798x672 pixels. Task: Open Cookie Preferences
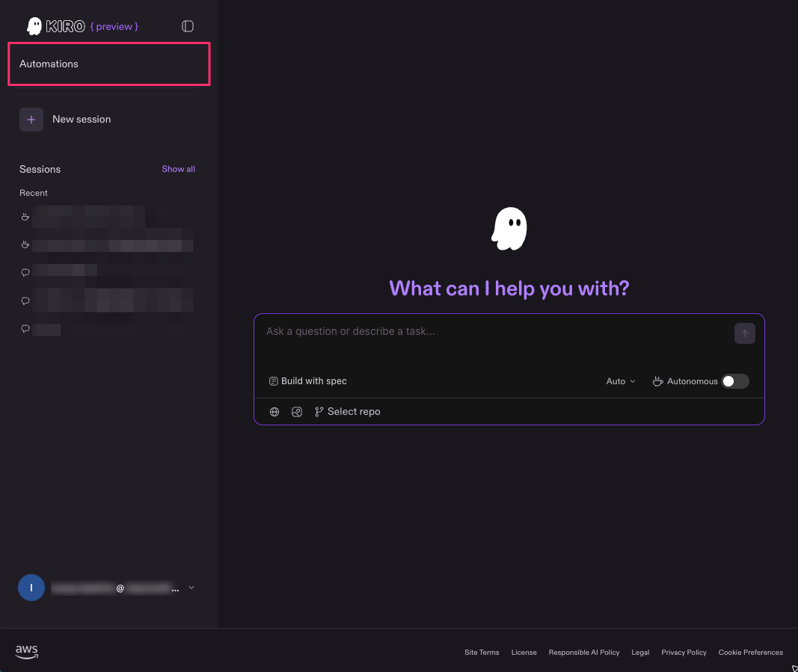click(x=750, y=652)
